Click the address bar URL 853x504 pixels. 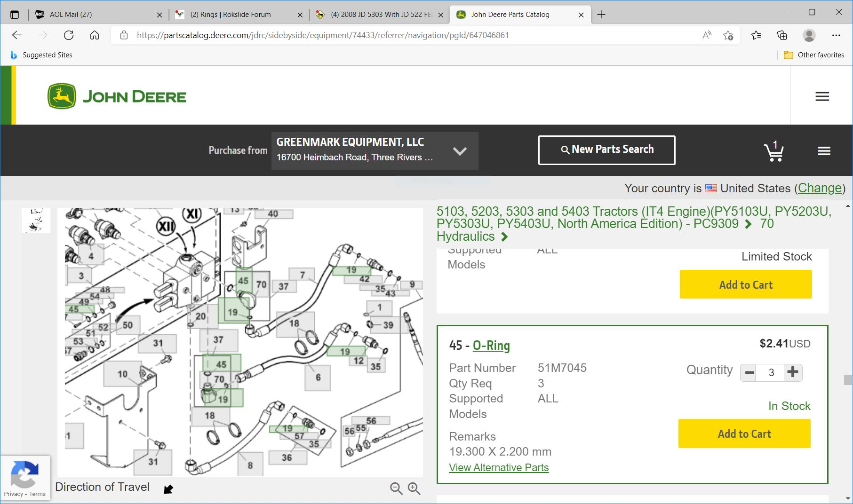323,35
